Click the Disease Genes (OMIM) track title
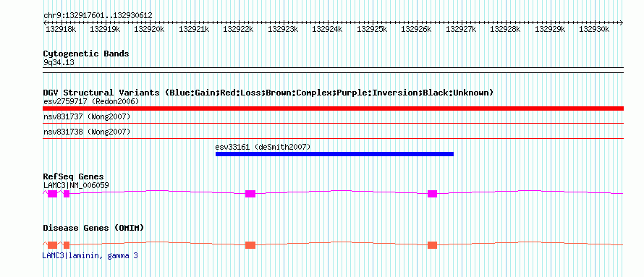 (93, 228)
